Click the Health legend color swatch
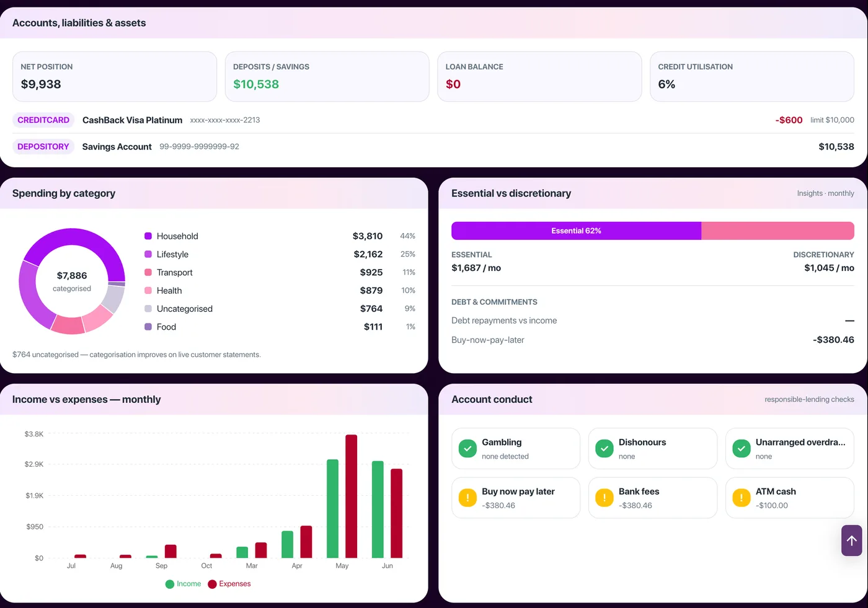 coord(148,291)
